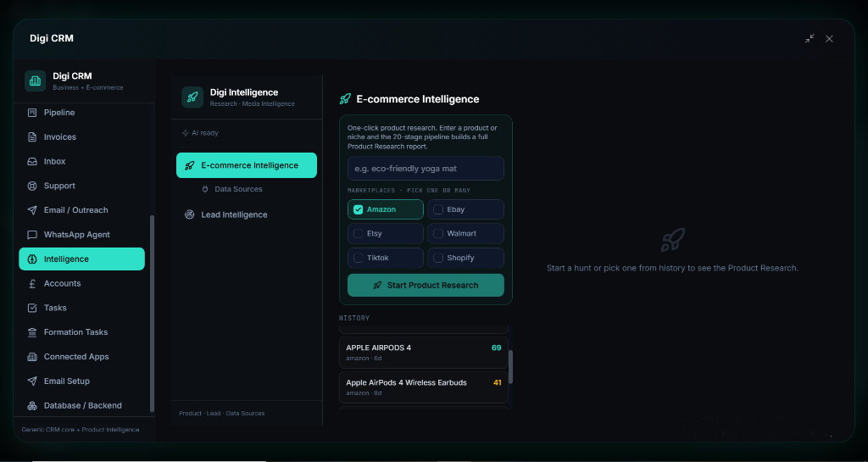Screen dimensions: 868x462
Task: Open the Database / Backend icon
Action: pos(32,405)
